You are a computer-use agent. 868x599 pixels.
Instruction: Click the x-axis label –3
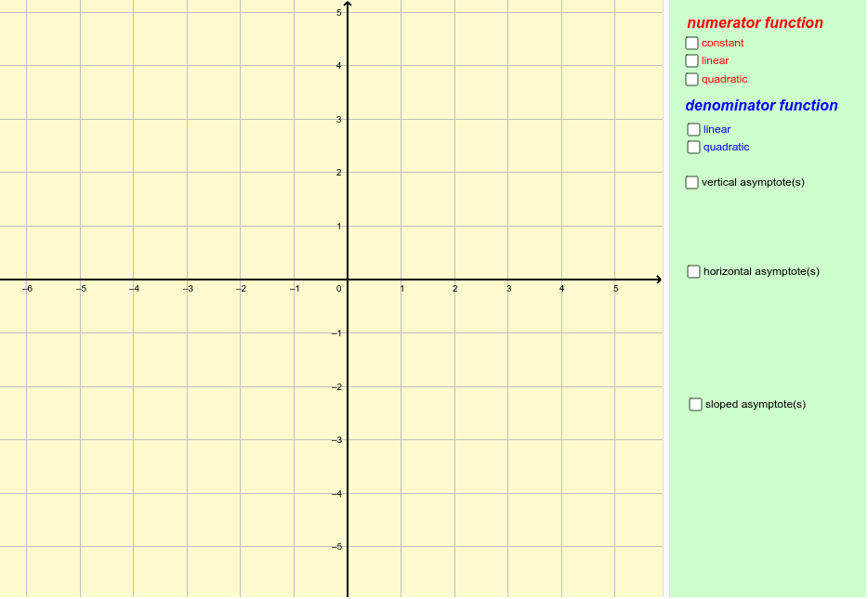pyautogui.click(x=188, y=289)
